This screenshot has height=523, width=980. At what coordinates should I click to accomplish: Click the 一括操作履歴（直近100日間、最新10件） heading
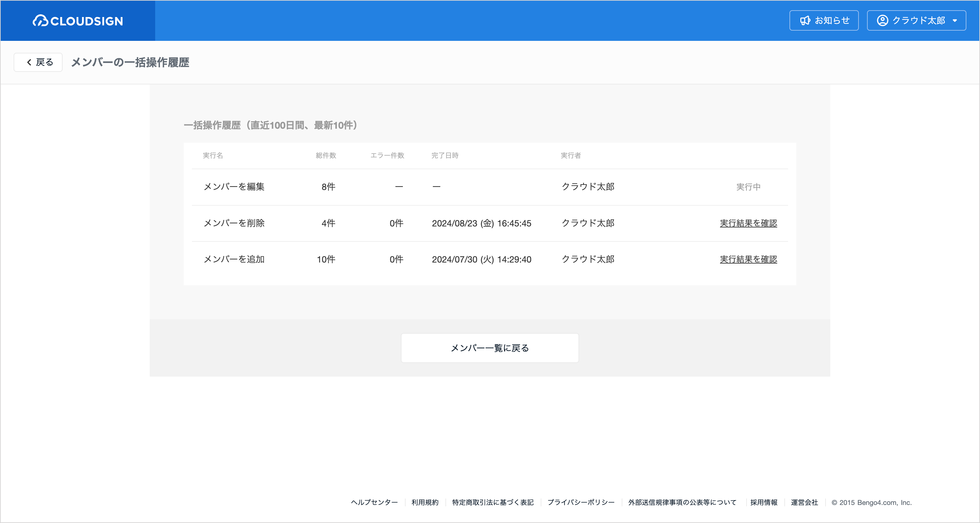coord(270,125)
